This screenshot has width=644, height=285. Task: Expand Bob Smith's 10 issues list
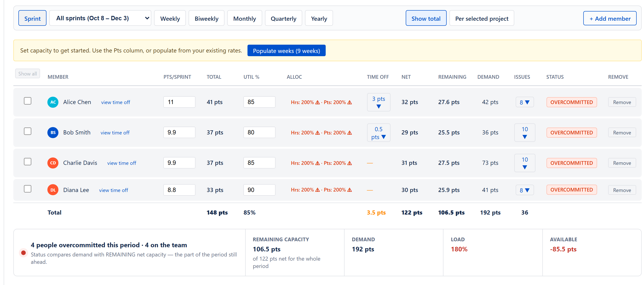tap(524, 133)
